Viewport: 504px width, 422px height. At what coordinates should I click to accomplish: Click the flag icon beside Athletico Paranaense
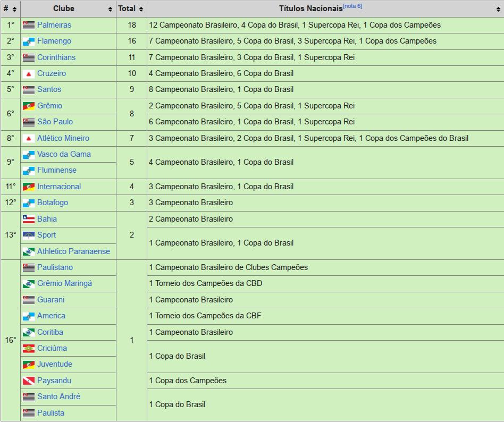tap(29, 252)
